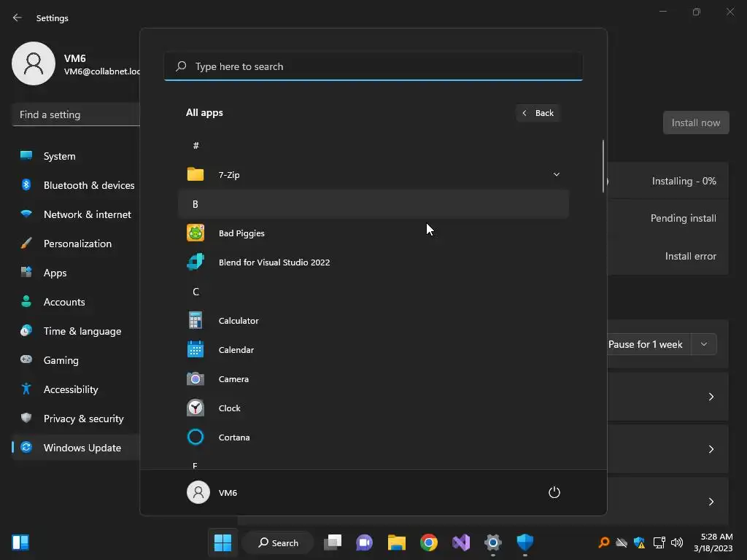This screenshot has height=560, width=747.
Task: Click Install error status text
Action: [x=690, y=256]
